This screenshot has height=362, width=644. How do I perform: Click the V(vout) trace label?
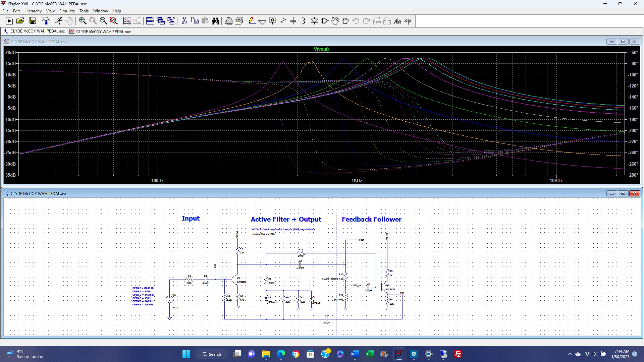click(321, 49)
